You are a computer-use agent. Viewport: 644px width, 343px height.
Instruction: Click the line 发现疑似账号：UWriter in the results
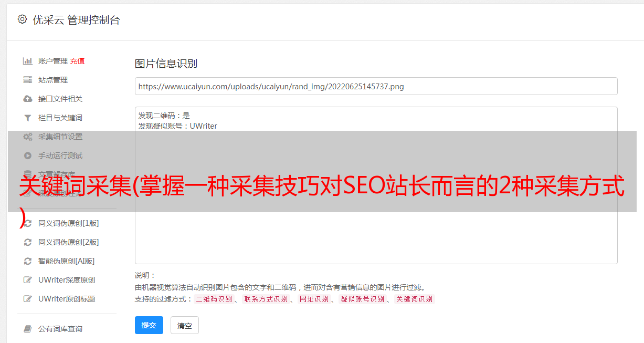pyautogui.click(x=177, y=126)
